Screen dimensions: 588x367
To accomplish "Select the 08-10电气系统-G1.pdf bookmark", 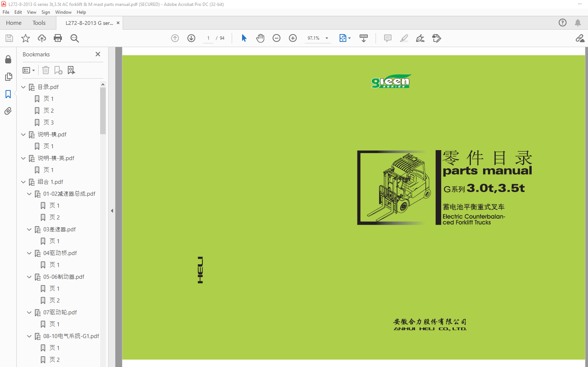I will click(71, 336).
